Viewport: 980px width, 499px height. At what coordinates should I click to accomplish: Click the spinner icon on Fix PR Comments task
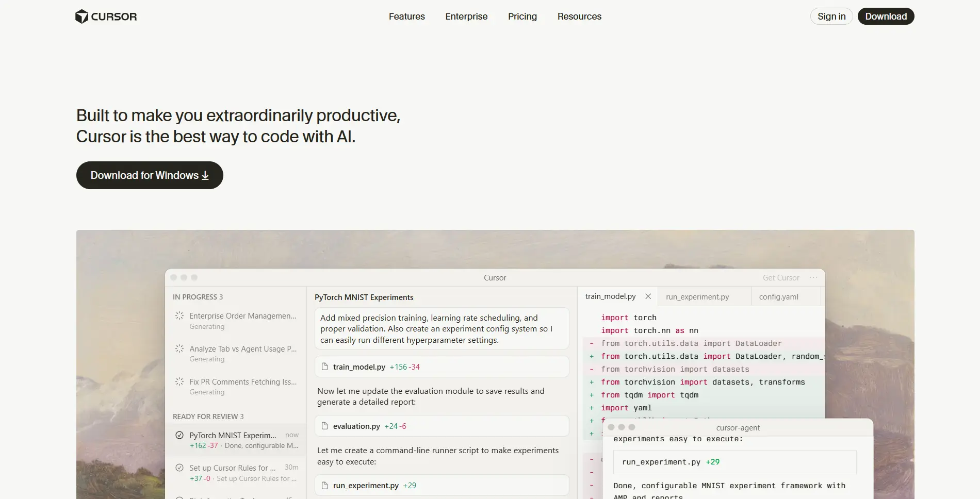point(179,381)
